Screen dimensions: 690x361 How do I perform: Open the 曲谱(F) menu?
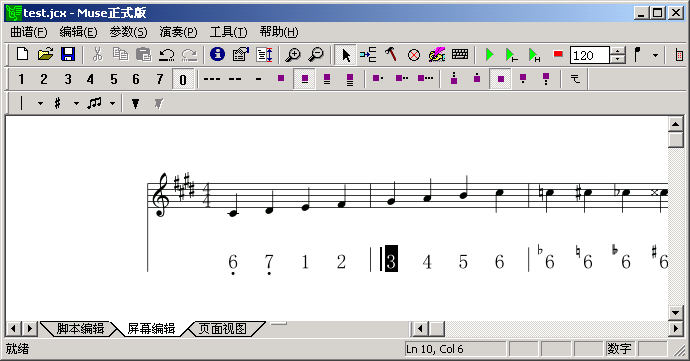(x=29, y=32)
